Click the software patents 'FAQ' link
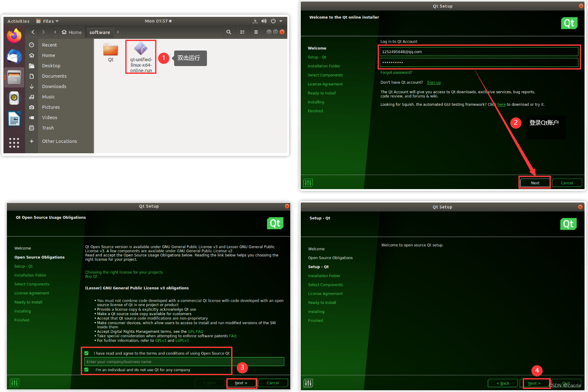The width and height of the screenshot is (588, 392). (233, 336)
